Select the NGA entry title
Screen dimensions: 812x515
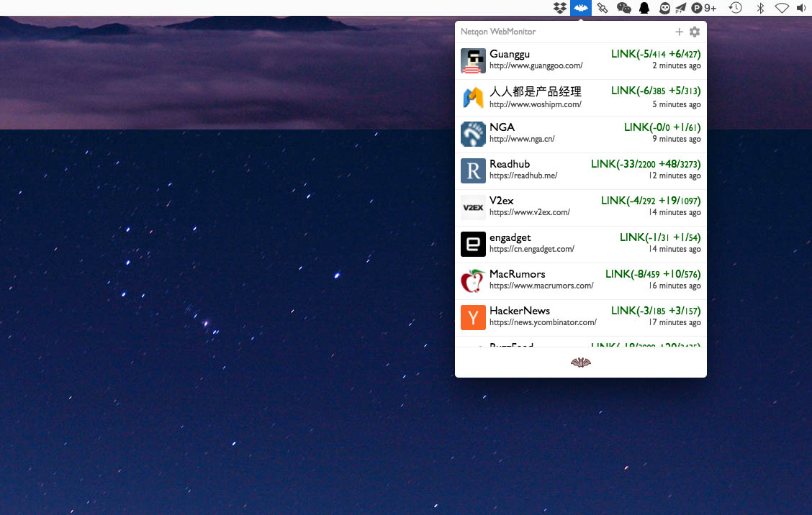[502, 127]
